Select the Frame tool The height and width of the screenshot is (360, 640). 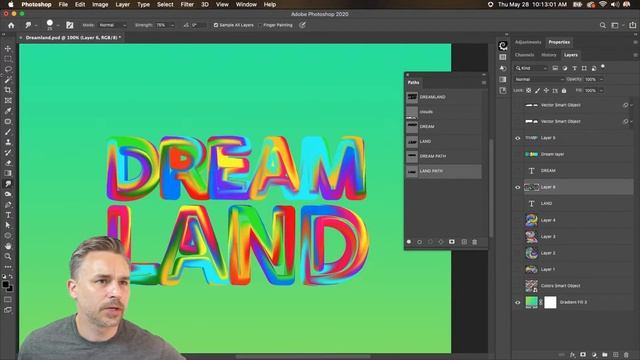pos(8,100)
